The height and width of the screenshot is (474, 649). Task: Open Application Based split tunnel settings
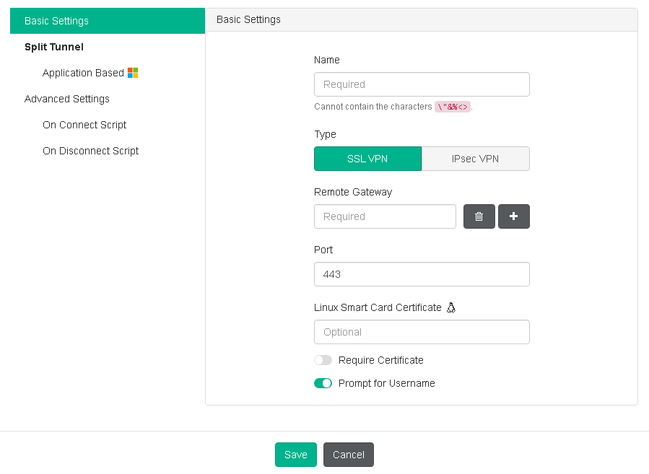point(83,73)
